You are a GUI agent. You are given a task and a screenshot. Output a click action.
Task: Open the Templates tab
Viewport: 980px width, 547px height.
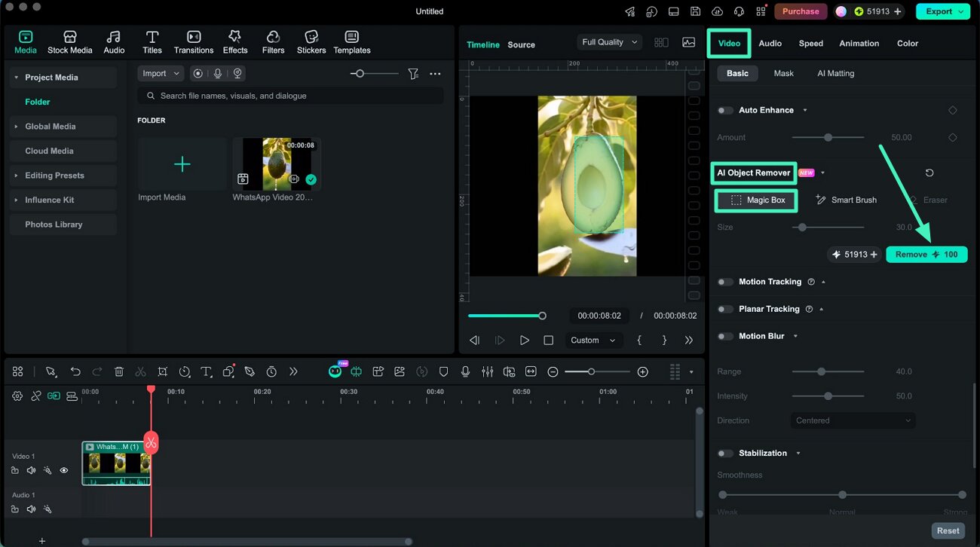pyautogui.click(x=352, y=43)
